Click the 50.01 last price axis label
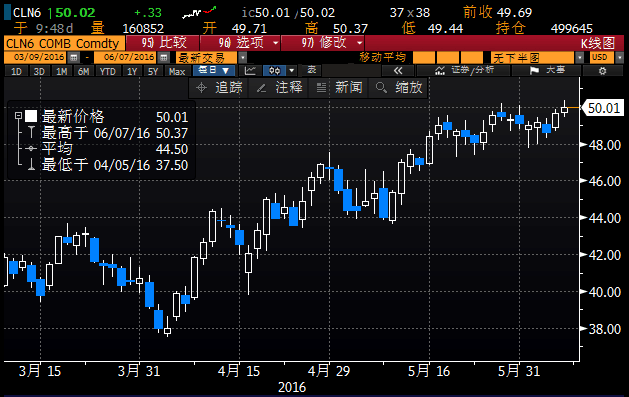Screen dimensions: 629x397 tap(603, 108)
